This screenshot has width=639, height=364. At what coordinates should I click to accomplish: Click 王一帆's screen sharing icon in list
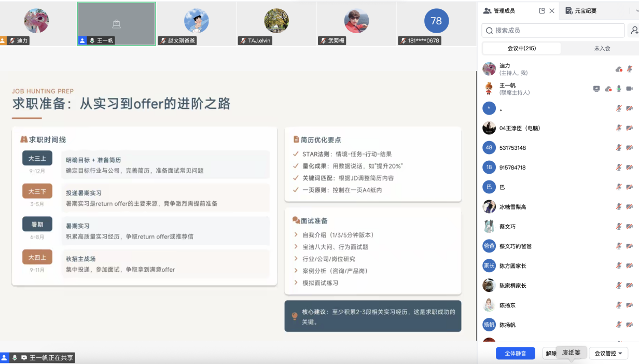[x=596, y=89]
